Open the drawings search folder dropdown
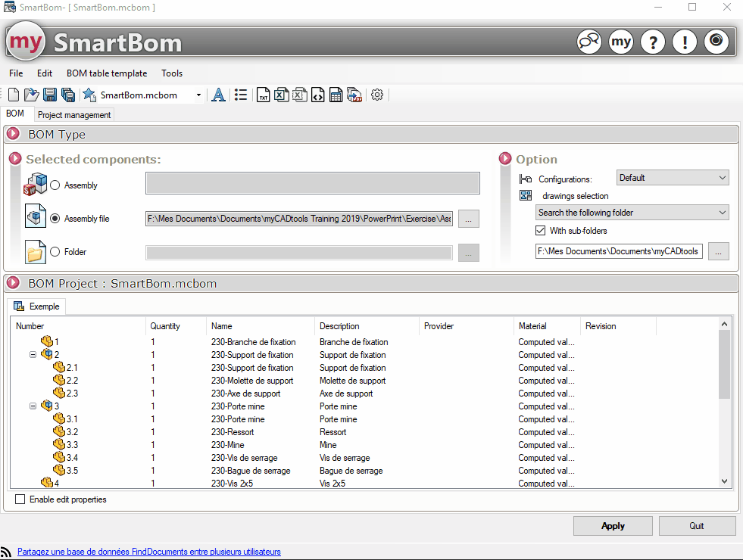Screen dimensions: 743x560 631,212
